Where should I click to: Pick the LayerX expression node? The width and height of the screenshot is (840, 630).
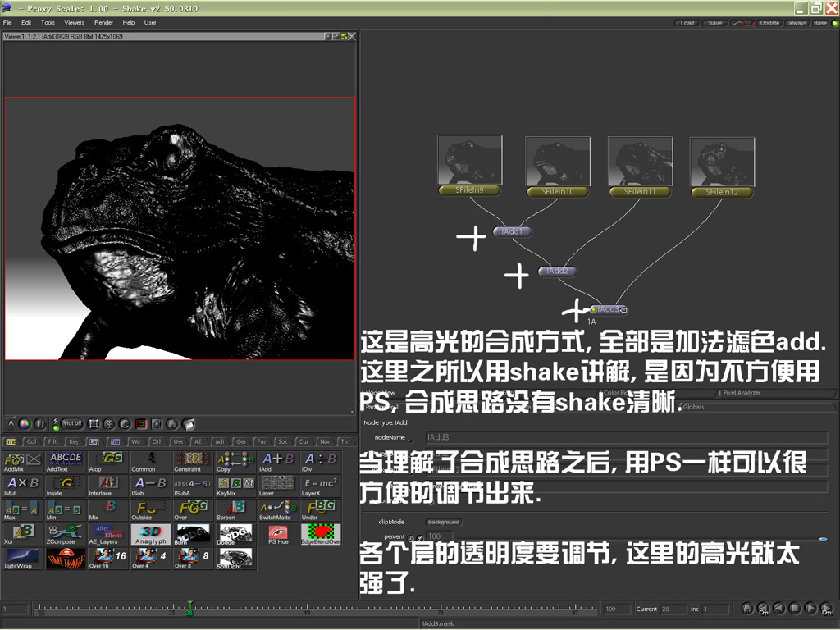pos(321,486)
